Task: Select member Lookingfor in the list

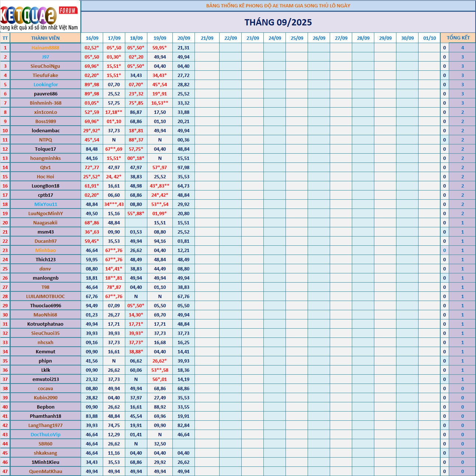Action: point(45,84)
